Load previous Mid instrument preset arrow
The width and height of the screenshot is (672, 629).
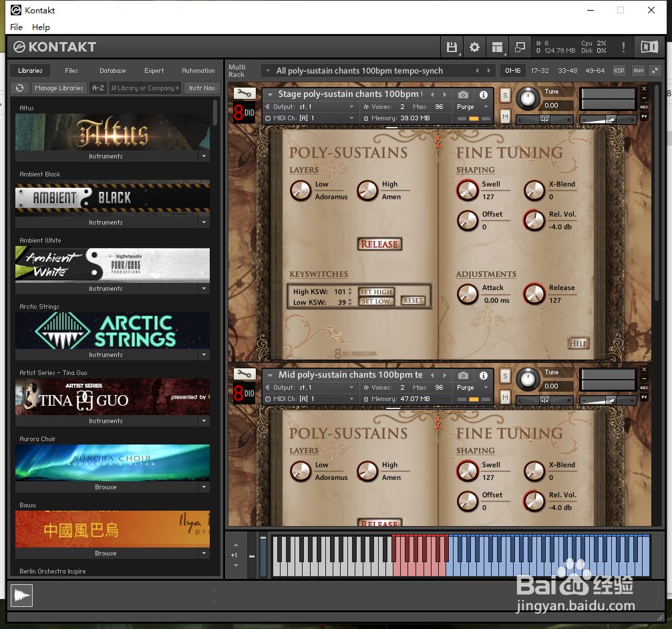coord(432,375)
